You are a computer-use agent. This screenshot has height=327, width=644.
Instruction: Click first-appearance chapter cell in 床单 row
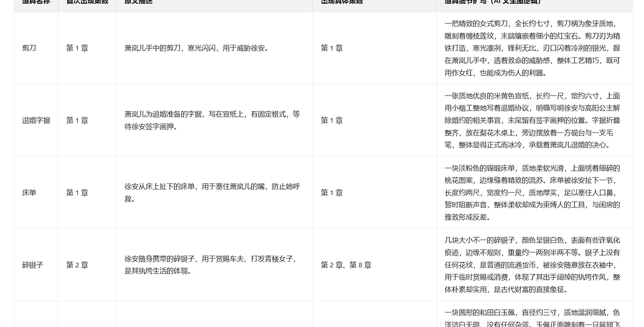pos(77,193)
